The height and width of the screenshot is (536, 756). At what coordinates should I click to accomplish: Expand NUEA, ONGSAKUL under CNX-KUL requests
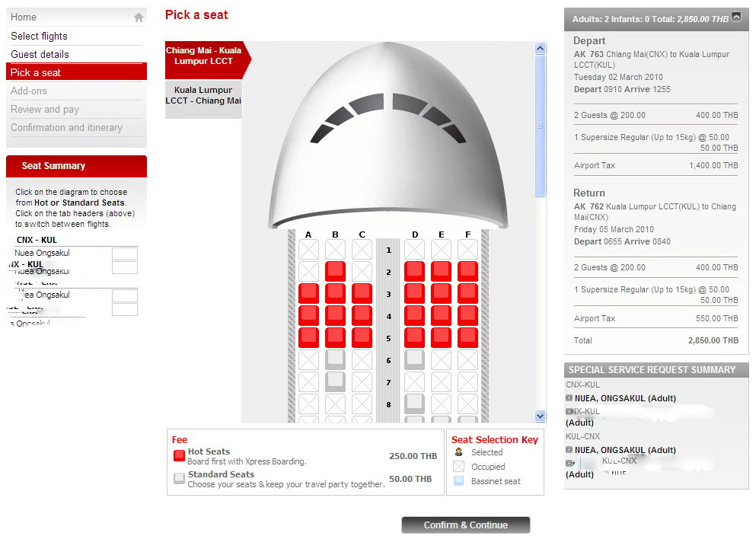pos(569,398)
